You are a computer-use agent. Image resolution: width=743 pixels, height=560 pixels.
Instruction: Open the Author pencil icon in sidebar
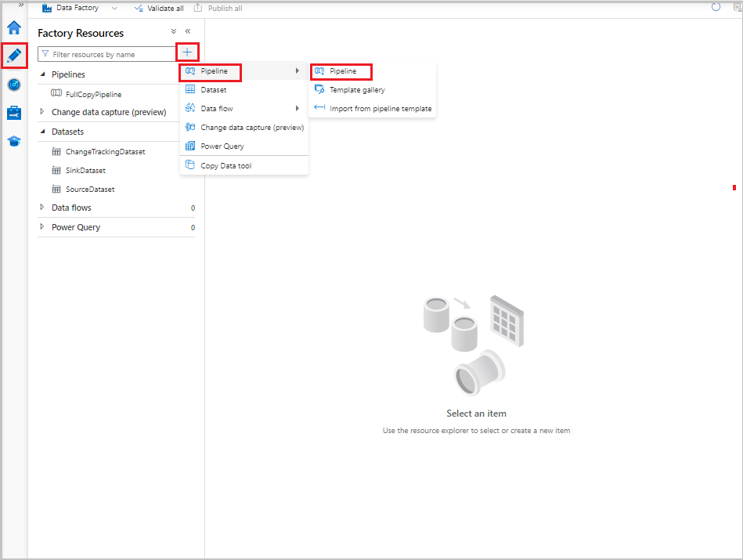point(13,56)
